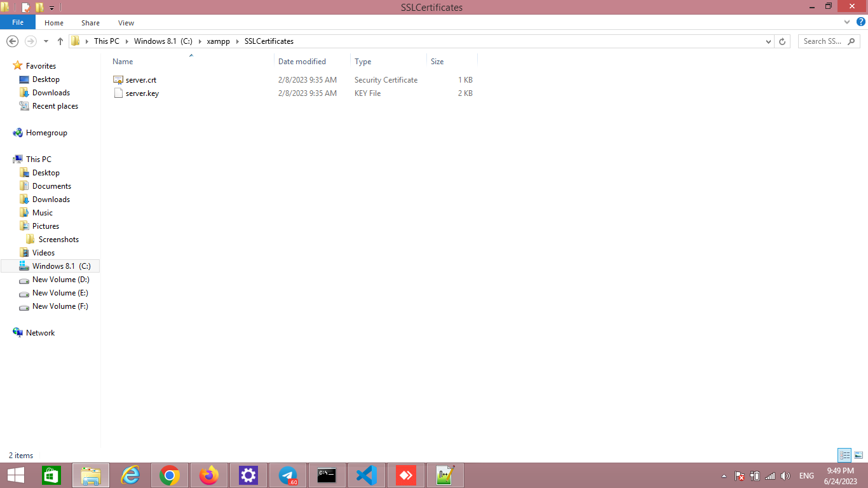868x488 pixels.
Task: Go up one folder level
Action: click(x=60, y=41)
